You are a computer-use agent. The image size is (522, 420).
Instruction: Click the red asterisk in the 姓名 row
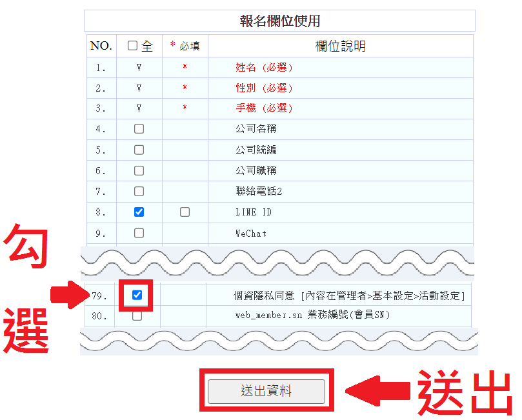point(185,68)
